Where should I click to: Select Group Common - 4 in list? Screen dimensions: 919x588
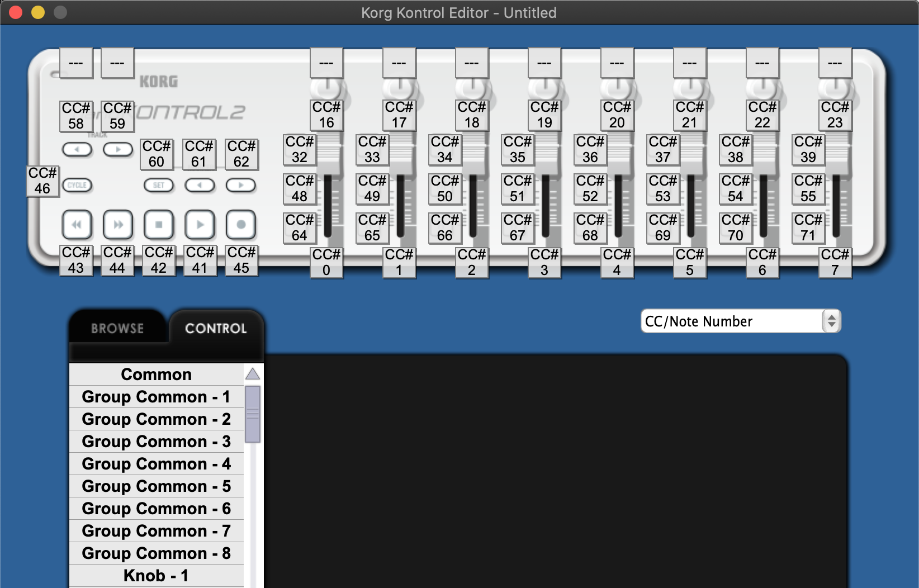point(157,464)
